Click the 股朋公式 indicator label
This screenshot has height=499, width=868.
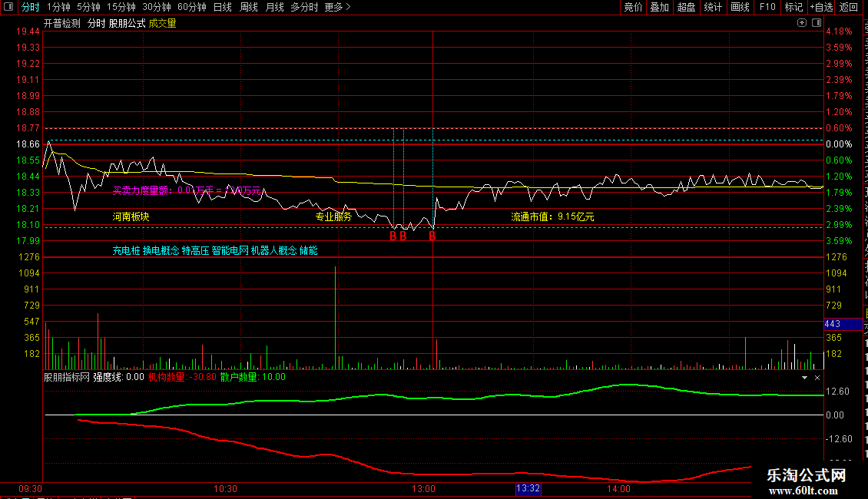(x=128, y=23)
